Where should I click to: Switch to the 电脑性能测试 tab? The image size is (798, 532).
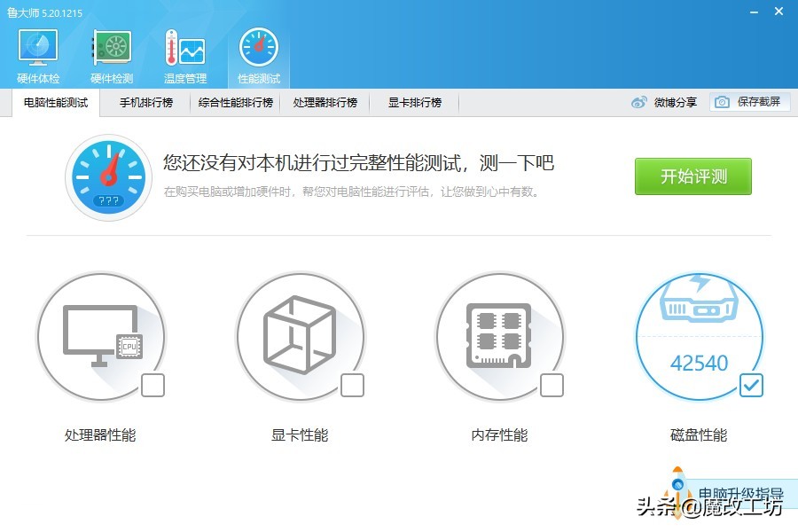56,103
